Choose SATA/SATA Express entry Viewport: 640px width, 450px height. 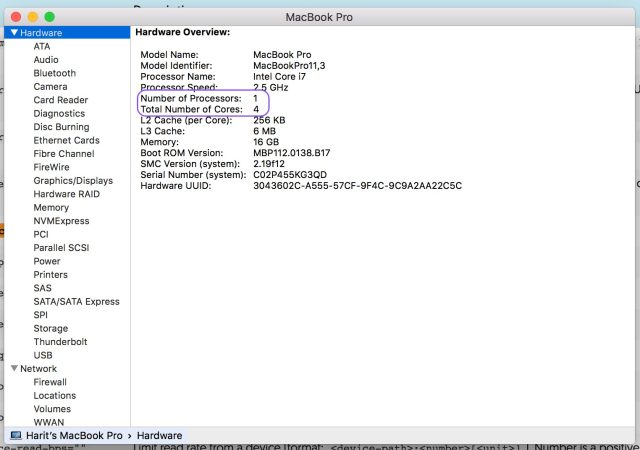[76, 302]
